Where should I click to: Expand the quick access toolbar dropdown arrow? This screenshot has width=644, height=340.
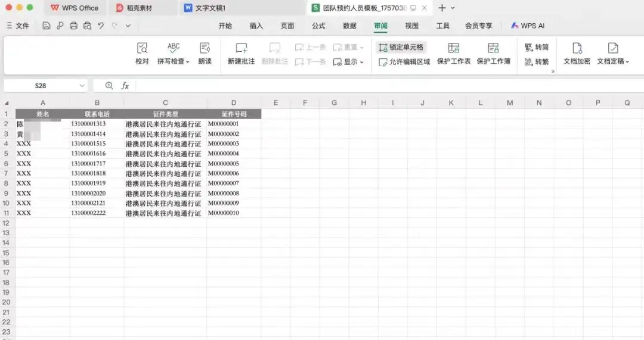(x=128, y=26)
